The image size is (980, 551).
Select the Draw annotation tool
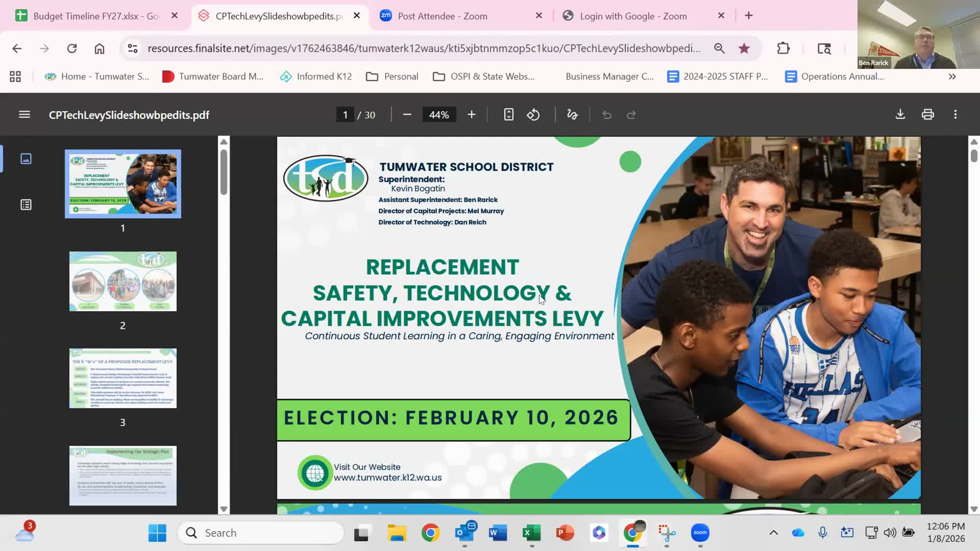point(572,115)
